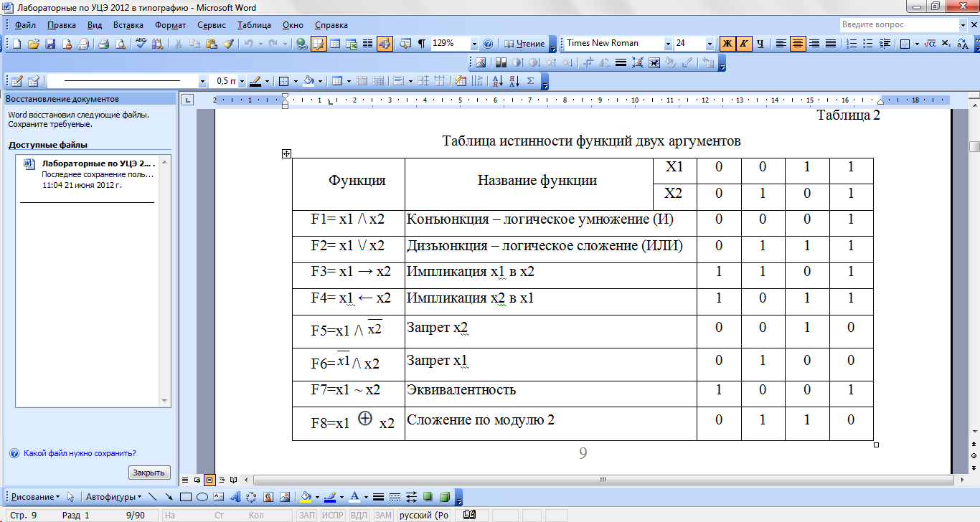Toggle Italic (К) formatting
The width and height of the screenshot is (980, 522).
pos(744,44)
